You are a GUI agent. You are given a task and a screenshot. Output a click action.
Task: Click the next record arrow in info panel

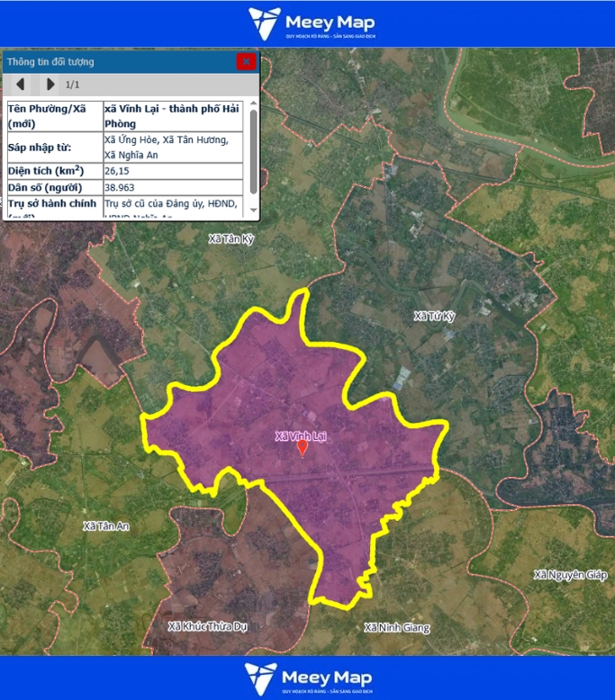click(x=50, y=85)
